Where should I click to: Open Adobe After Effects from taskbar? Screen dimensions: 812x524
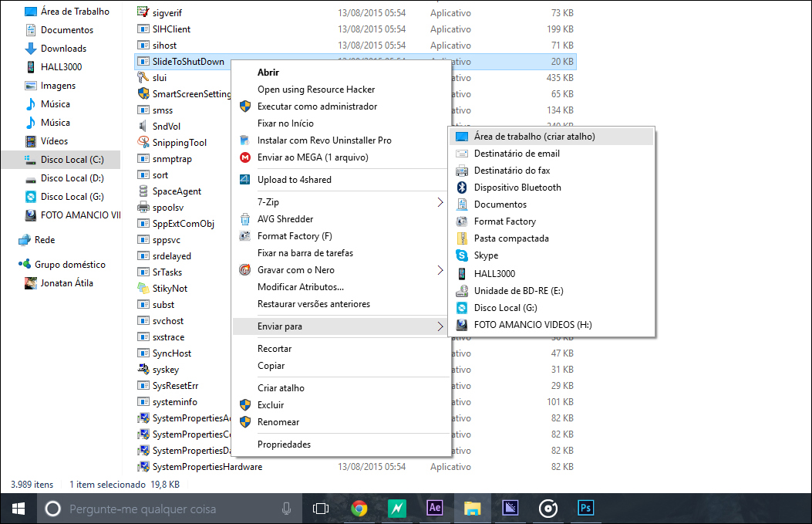(434, 509)
